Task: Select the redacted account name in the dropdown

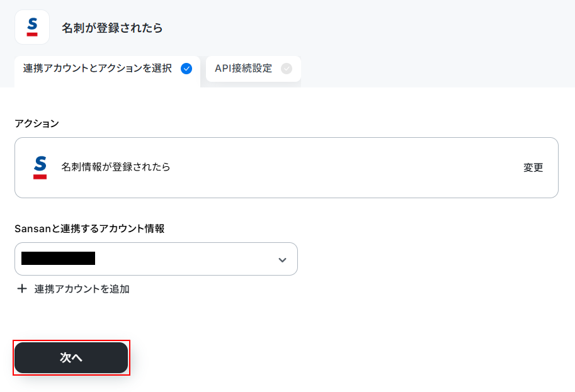Action: click(59, 258)
